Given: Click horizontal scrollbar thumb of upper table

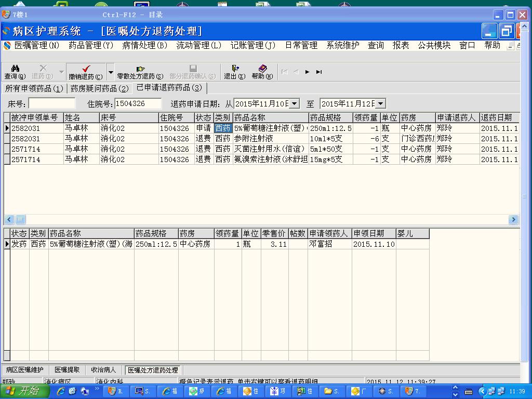Looking at the screenshot, I should (20, 220).
